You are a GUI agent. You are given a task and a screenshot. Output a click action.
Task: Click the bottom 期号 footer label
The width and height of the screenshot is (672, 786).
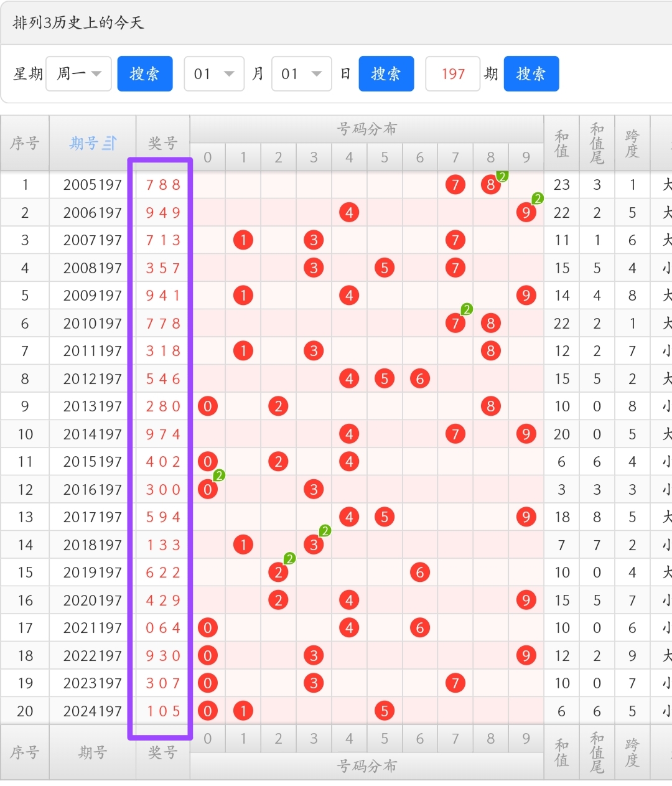pos(93,752)
